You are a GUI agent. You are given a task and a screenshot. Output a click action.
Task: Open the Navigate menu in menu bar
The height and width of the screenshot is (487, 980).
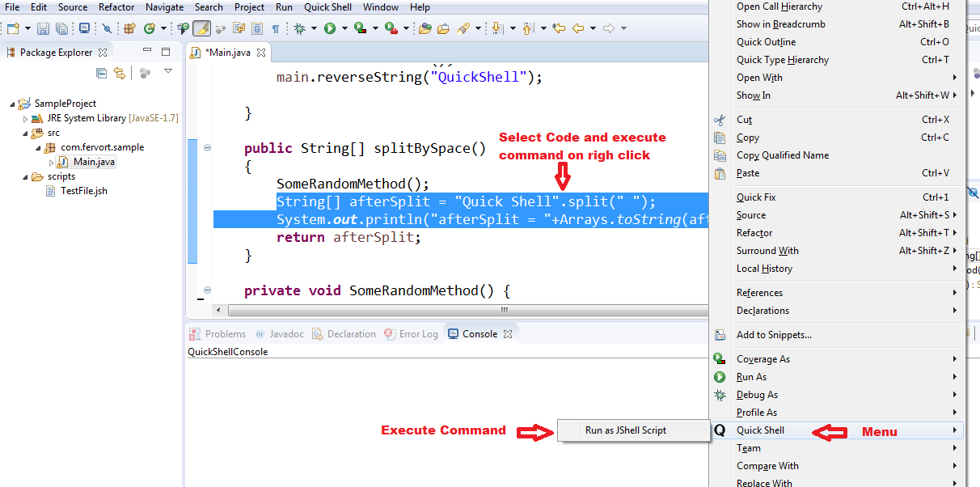164,7
